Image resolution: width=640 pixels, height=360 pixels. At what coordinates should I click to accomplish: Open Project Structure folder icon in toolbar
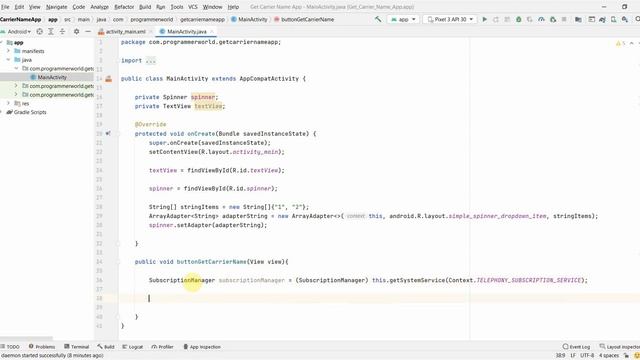(578, 19)
